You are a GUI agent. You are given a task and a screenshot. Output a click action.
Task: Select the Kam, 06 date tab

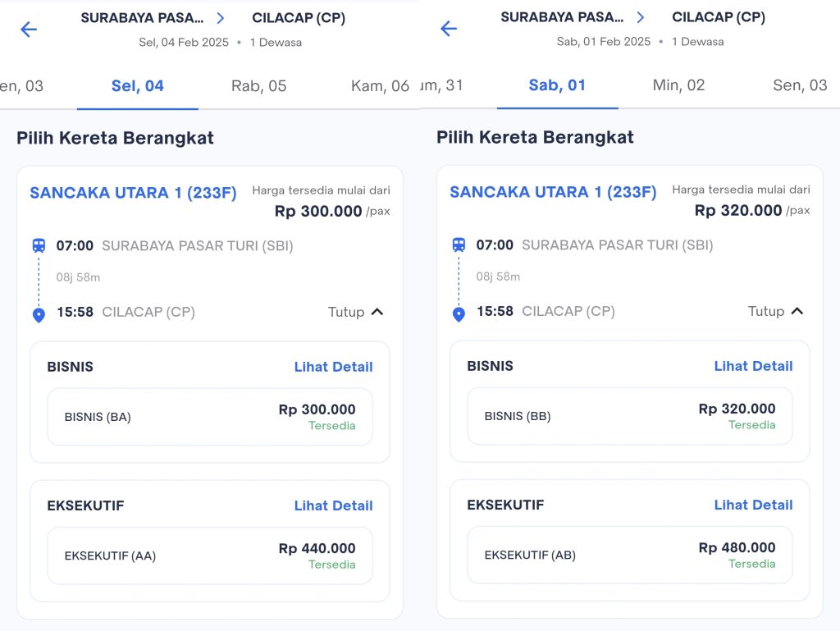[x=377, y=85]
